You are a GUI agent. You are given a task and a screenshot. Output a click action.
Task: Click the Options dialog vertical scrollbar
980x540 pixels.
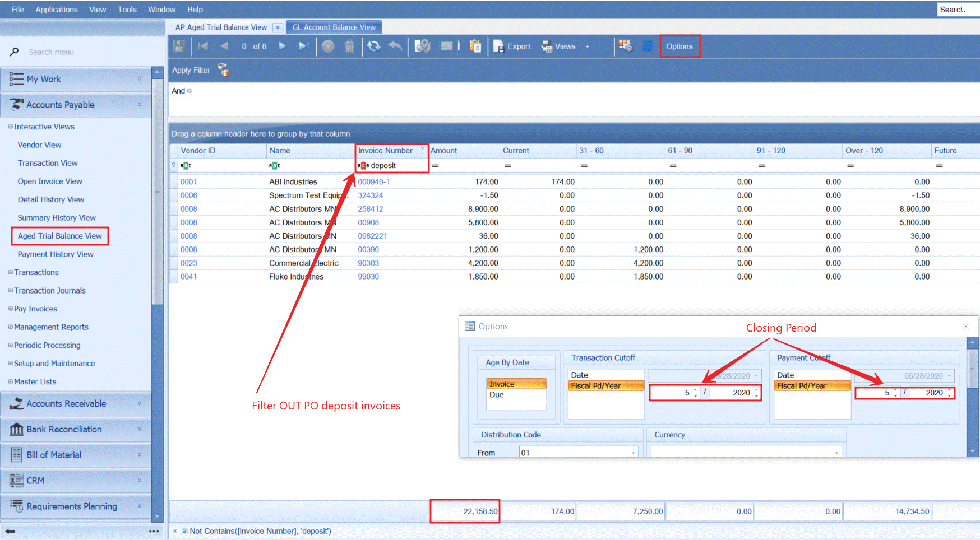(973, 370)
